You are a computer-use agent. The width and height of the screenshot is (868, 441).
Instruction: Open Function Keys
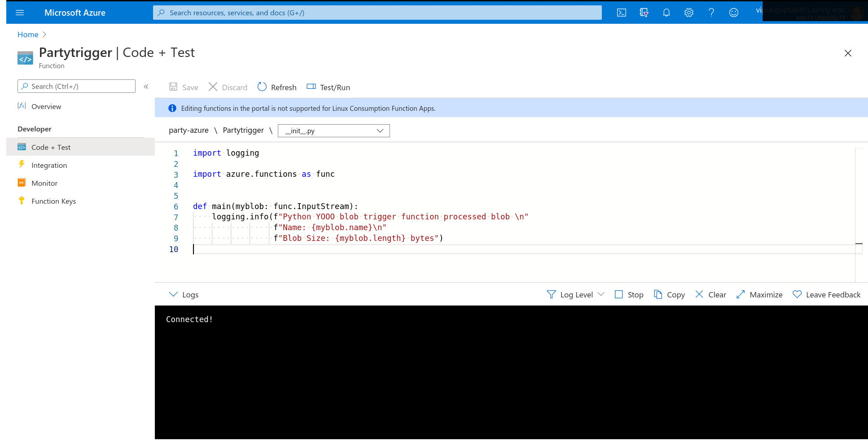[53, 201]
